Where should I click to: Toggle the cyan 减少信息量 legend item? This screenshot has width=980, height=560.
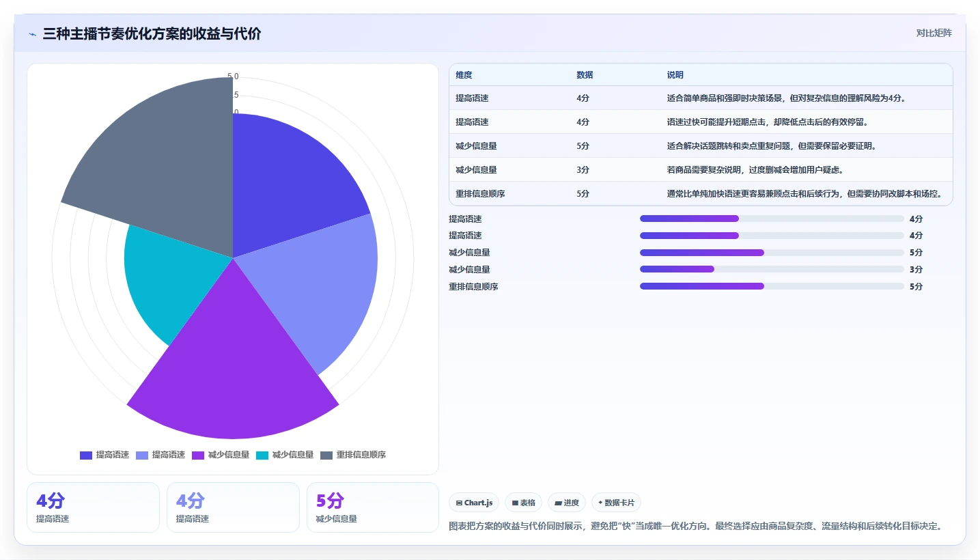coord(285,455)
